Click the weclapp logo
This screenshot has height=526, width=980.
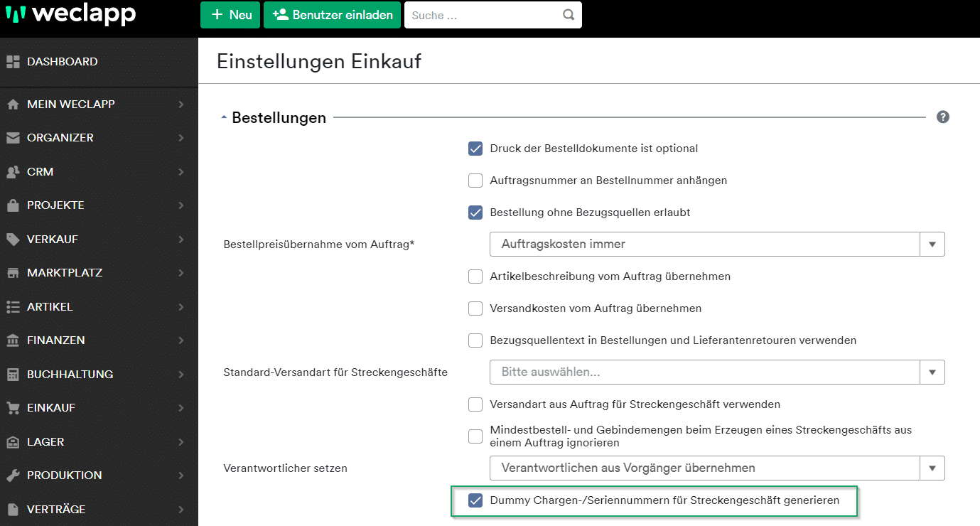tap(70, 15)
